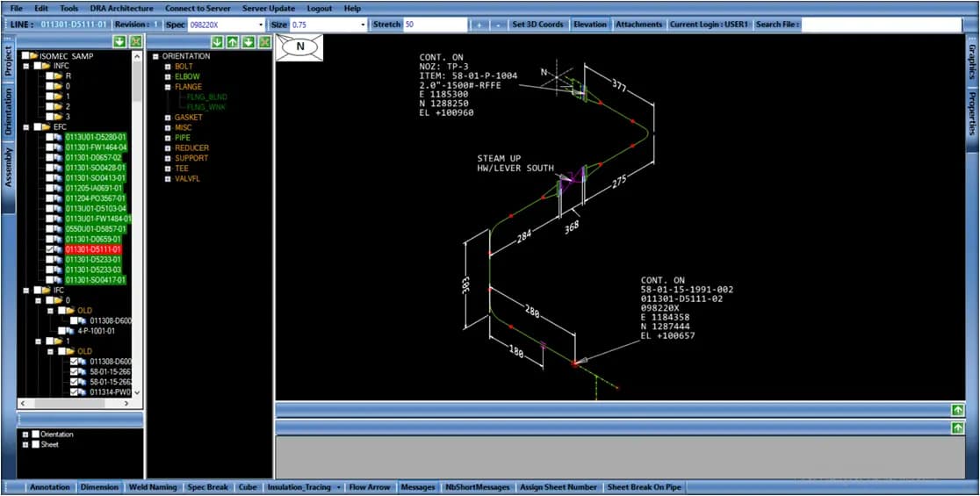980x496 pixels.
Task: Click the first green down-arrow icon above the ORIENTATION tree
Action: click(216, 41)
